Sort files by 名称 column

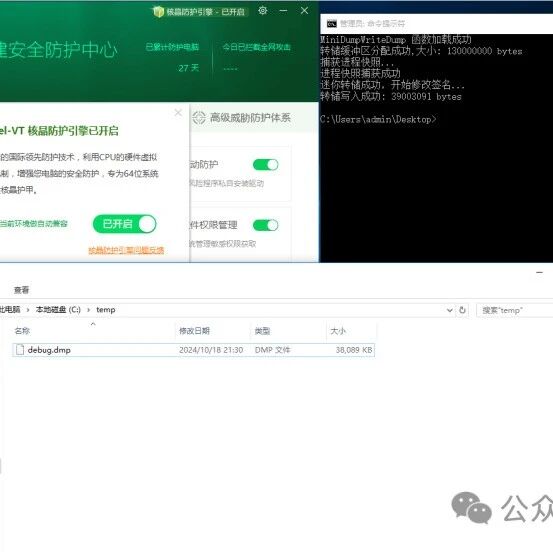[22, 331]
